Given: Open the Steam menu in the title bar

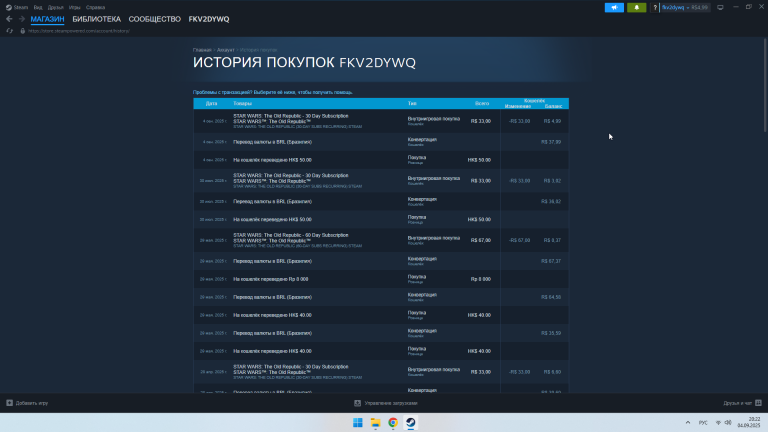Looking at the screenshot, I should [x=17, y=7].
